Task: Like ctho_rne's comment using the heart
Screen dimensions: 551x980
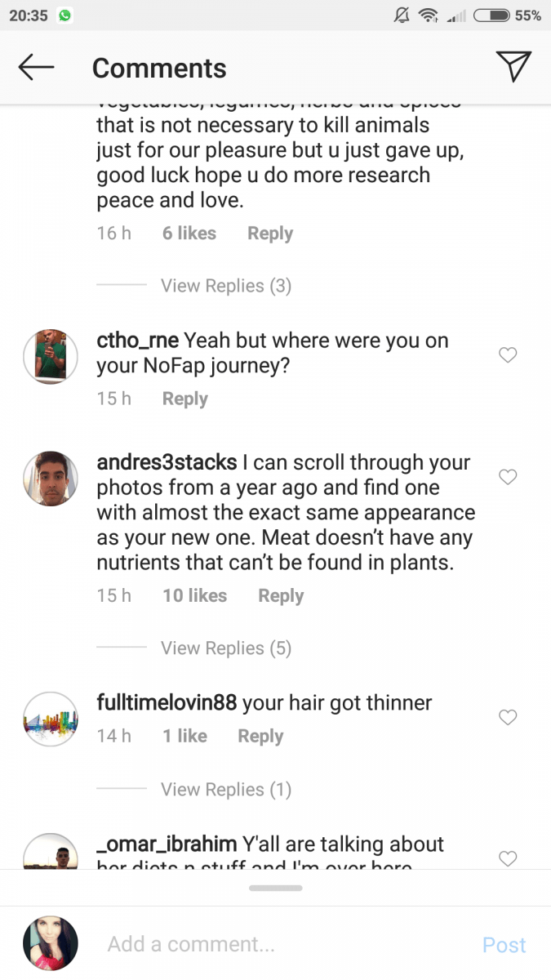Action: 508,355
